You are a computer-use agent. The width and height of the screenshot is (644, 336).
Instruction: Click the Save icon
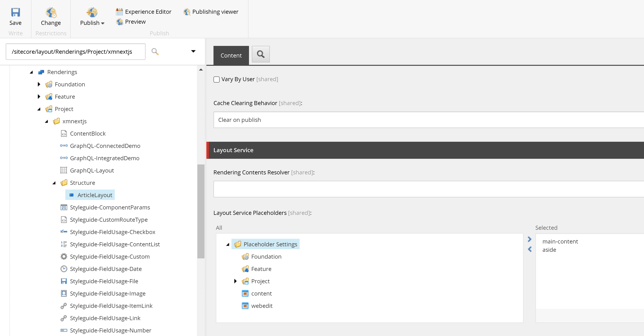click(x=15, y=12)
